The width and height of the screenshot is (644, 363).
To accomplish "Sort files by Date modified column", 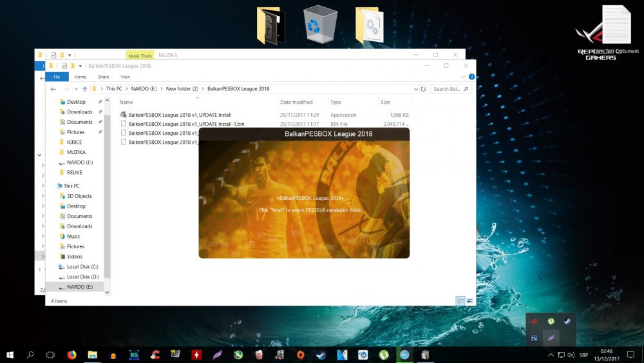I will tap(296, 102).
